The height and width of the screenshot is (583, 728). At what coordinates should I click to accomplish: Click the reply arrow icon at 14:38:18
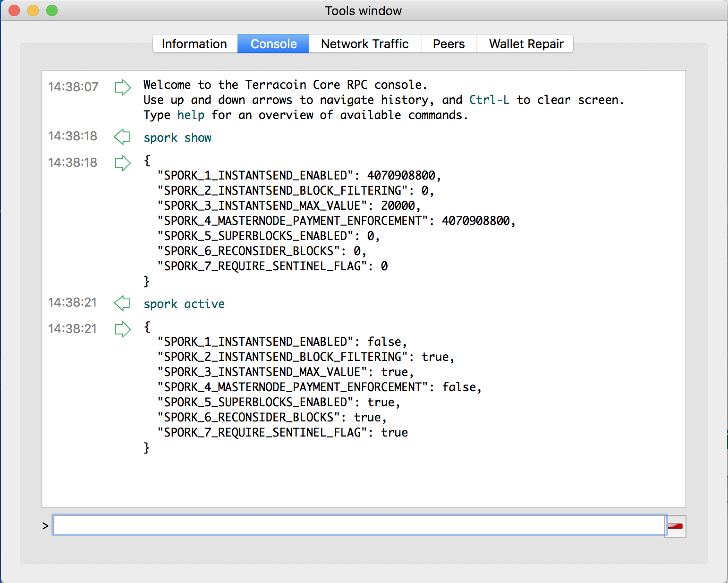[123, 163]
